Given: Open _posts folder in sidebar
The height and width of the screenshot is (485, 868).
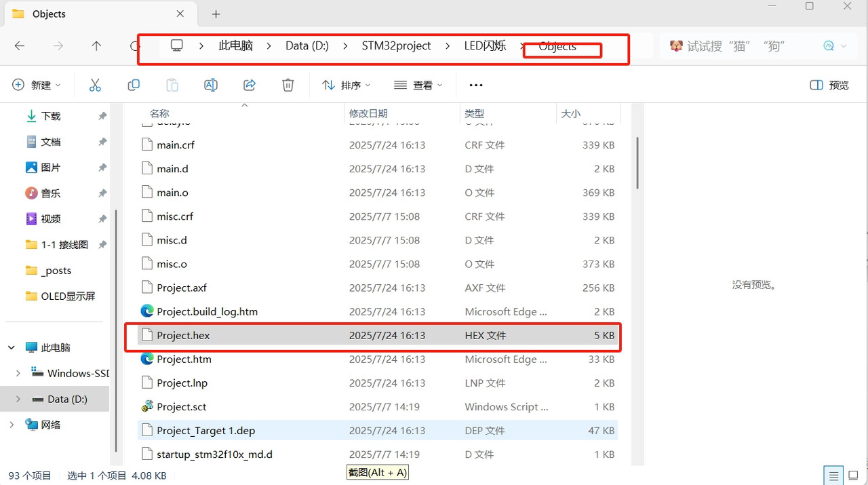Looking at the screenshot, I should [57, 271].
